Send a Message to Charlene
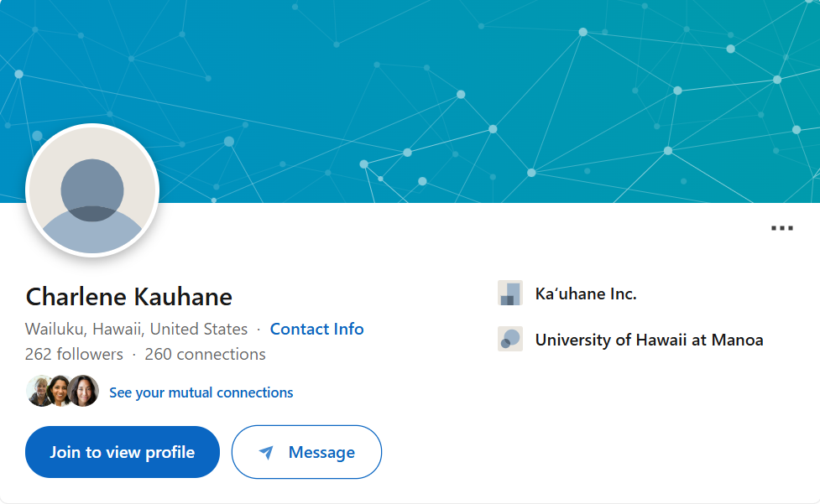820x504 pixels. pyautogui.click(x=306, y=452)
